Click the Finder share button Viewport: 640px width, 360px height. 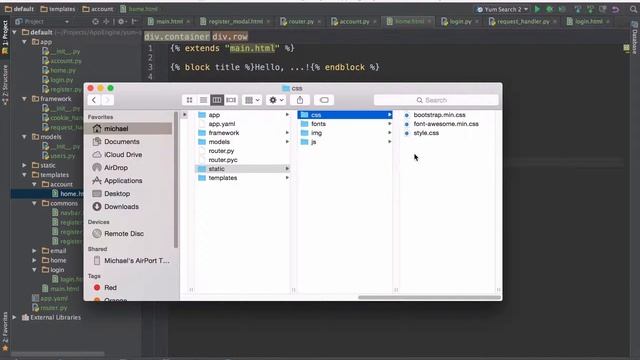300,100
